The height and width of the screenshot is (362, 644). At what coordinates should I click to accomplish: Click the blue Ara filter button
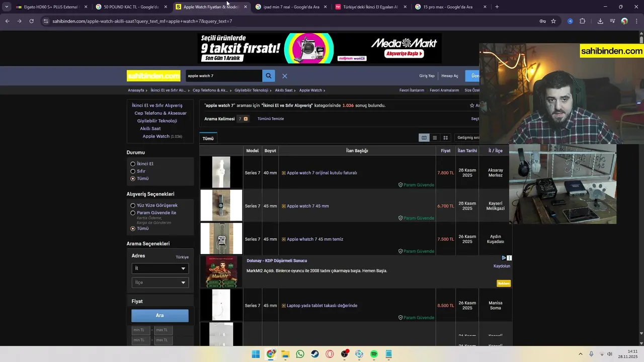click(x=160, y=316)
